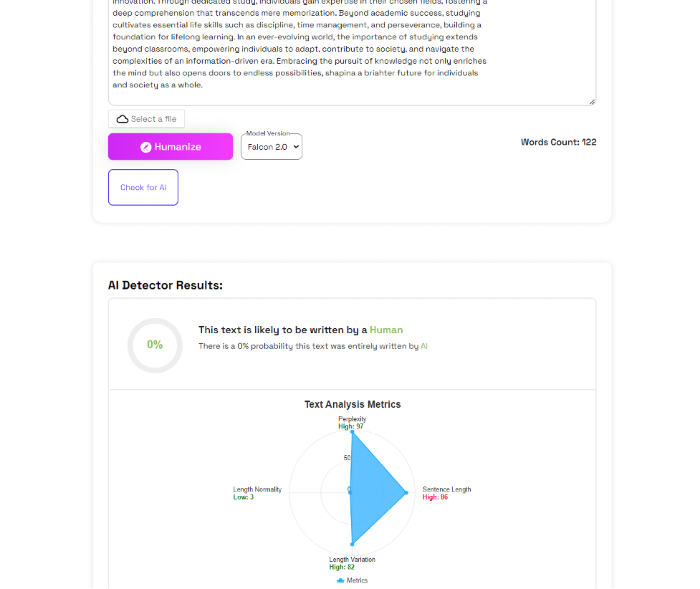Click the green Human label in the results
Screen dimensions: 700x589
(x=385, y=330)
